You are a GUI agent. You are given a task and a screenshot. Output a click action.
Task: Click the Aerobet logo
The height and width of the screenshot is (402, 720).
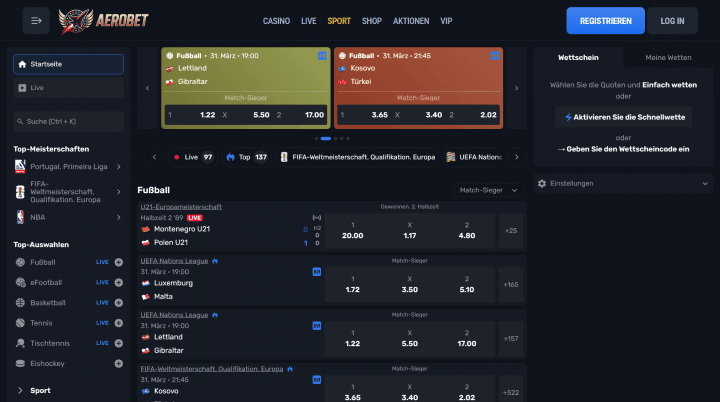click(100, 20)
